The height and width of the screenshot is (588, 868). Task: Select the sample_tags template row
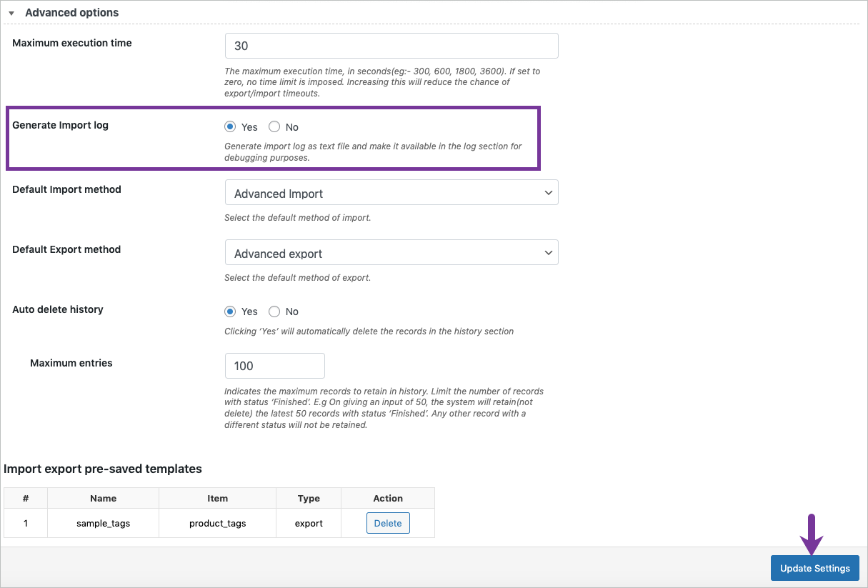[x=103, y=522]
